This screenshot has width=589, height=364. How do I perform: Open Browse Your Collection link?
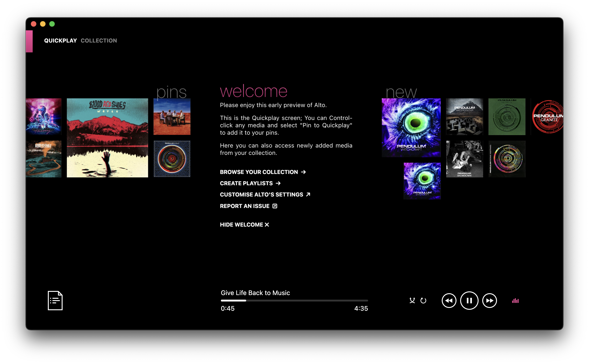(263, 172)
